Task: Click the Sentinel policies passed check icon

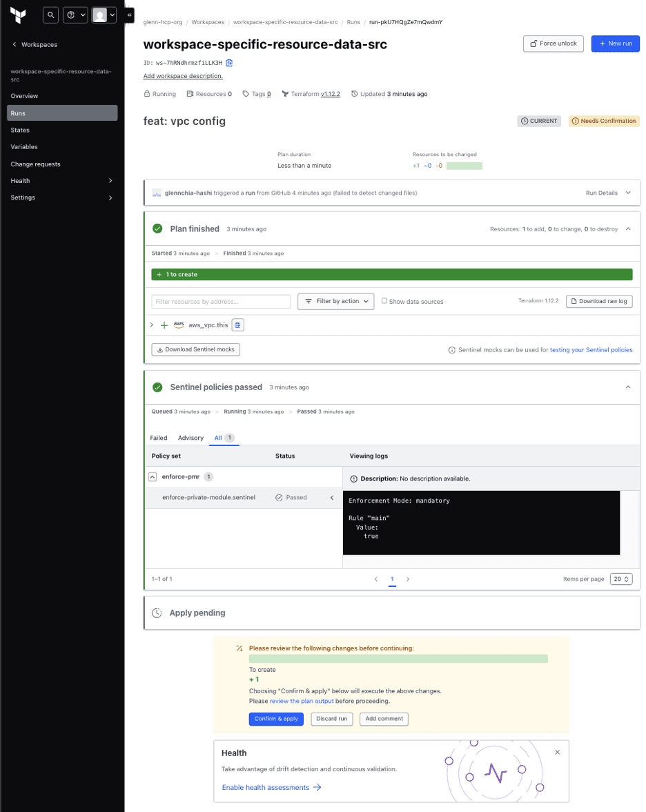Action: [x=157, y=387]
